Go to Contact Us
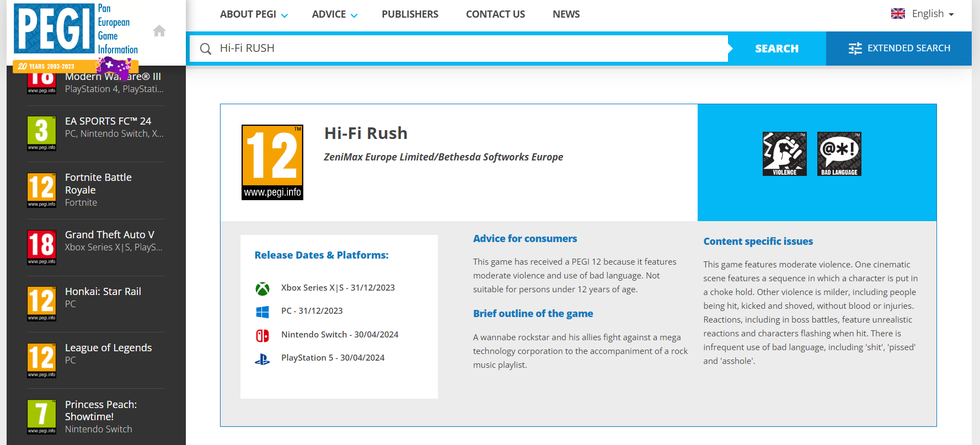Screen dimensions: 980x445 495,14
